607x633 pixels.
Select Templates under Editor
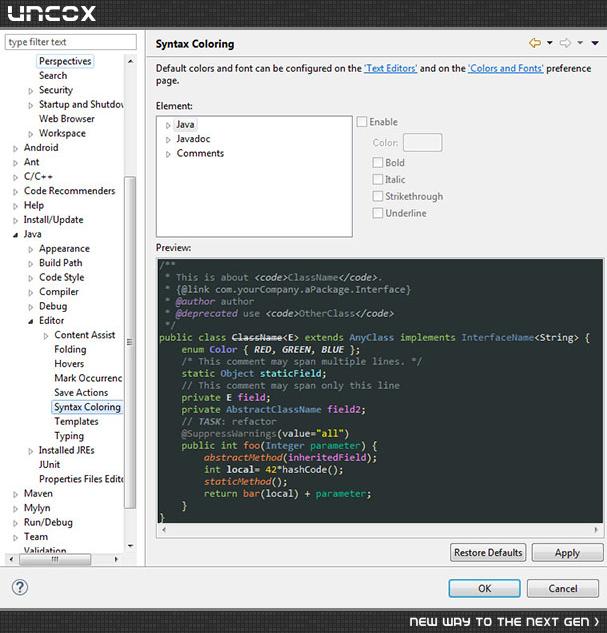76,421
